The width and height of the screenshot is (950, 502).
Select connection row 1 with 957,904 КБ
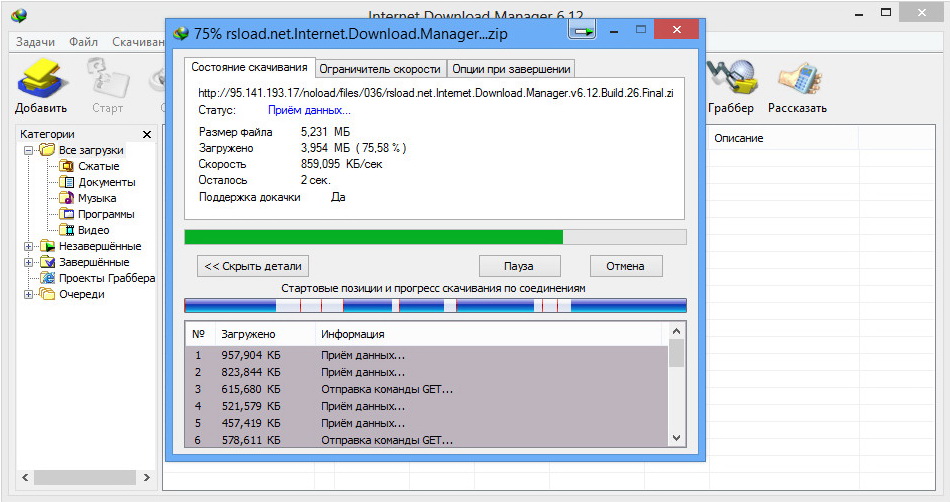click(427, 355)
